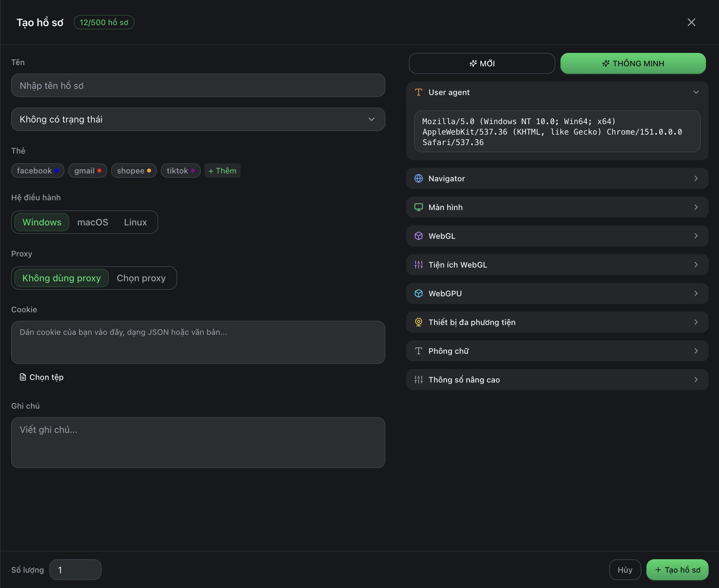Switch to Chọn proxy option
Viewport: 719px width, 588px height.
(141, 278)
